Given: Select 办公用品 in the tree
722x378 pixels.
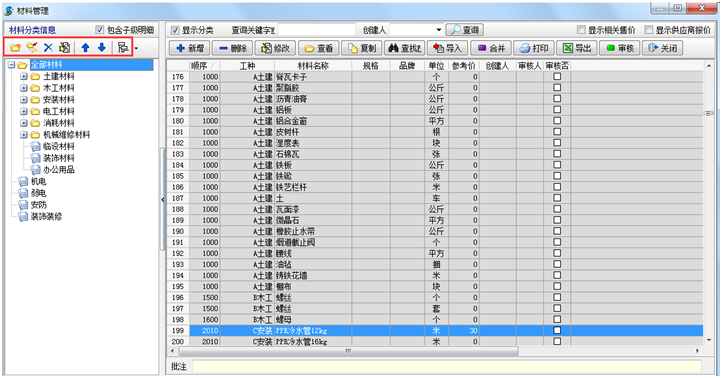Looking at the screenshot, I should [58, 170].
